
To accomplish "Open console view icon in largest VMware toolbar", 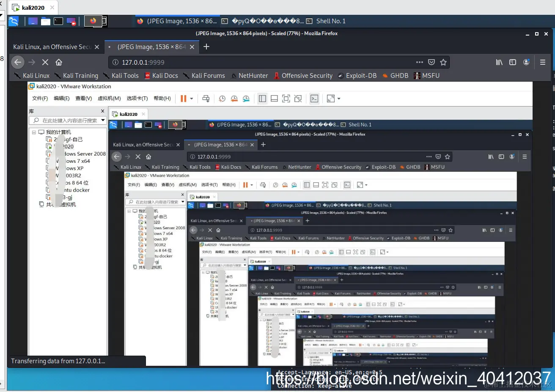I will point(314,99).
